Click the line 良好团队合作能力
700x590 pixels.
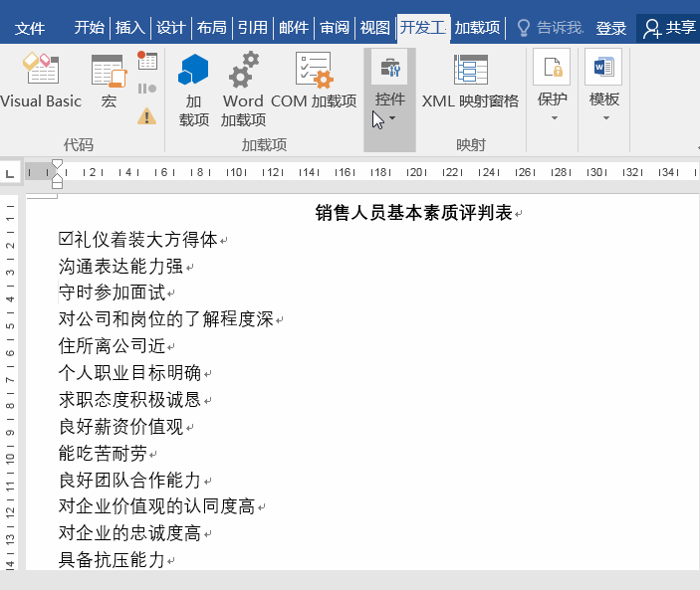(x=129, y=480)
